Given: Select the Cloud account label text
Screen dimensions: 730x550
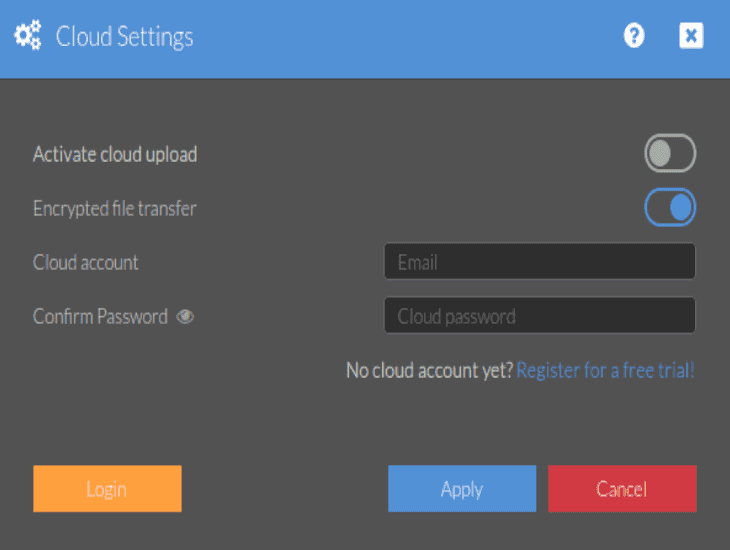Looking at the screenshot, I should 86,263.
